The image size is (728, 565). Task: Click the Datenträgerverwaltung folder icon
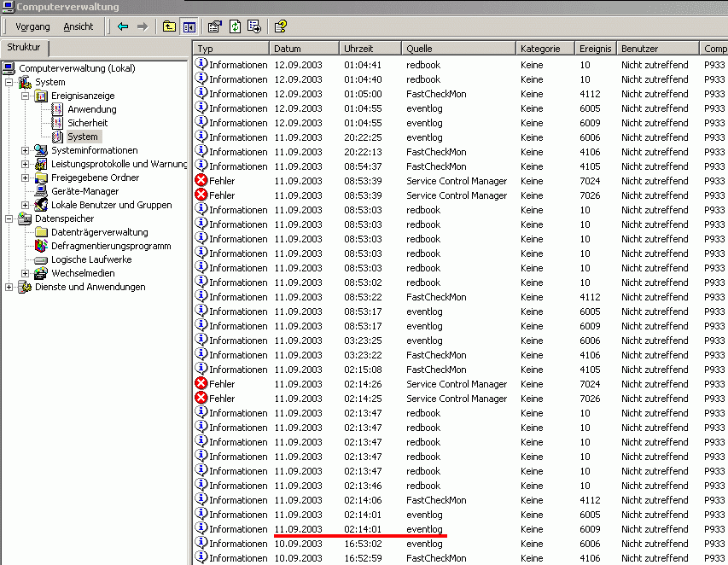coord(41,232)
